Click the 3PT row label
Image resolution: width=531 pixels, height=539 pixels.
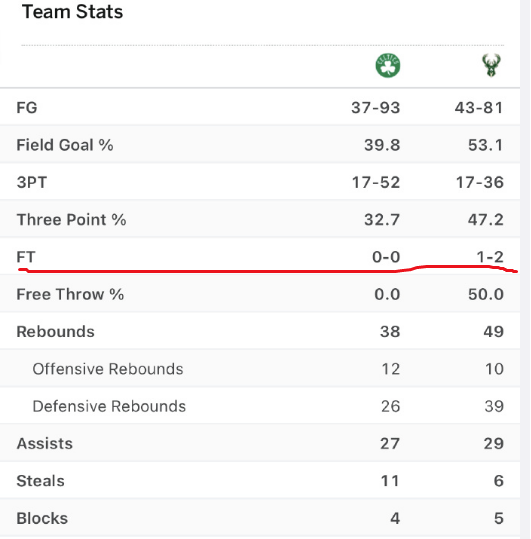coord(32,182)
